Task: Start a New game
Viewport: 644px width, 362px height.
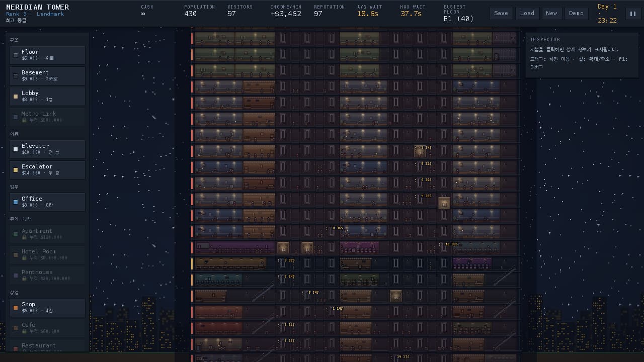Action: click(x=551, y=14)
